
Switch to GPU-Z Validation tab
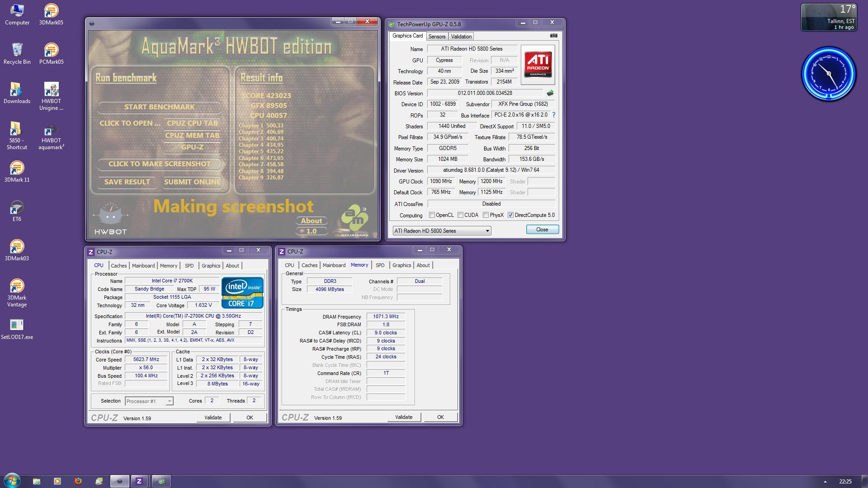click(x=461, y=37)
